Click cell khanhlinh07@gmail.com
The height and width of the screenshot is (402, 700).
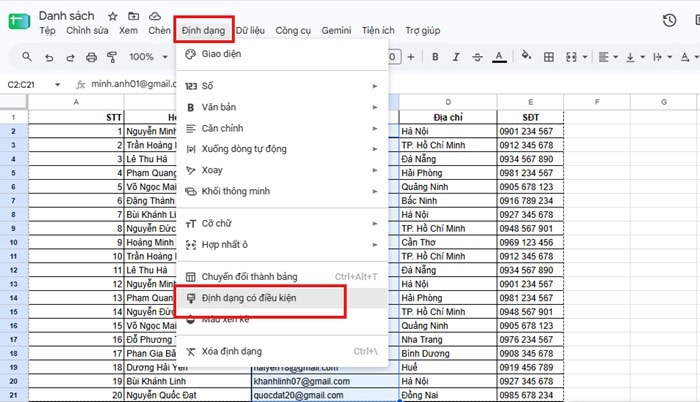tap(325, 381)
